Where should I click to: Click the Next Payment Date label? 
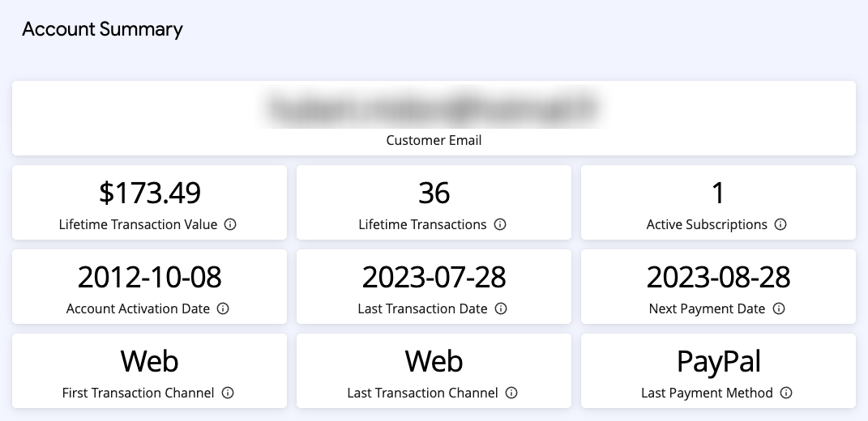(707, 308)
